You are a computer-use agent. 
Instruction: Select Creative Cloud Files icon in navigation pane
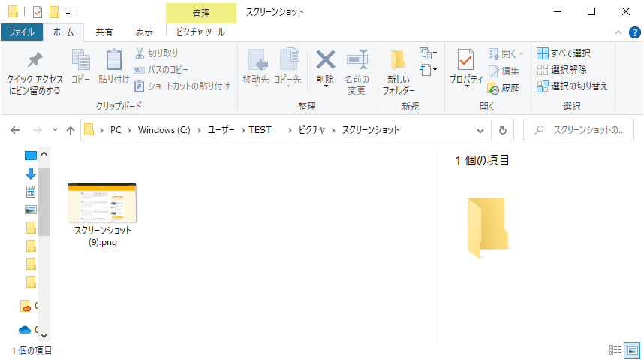tap(26, 306)
